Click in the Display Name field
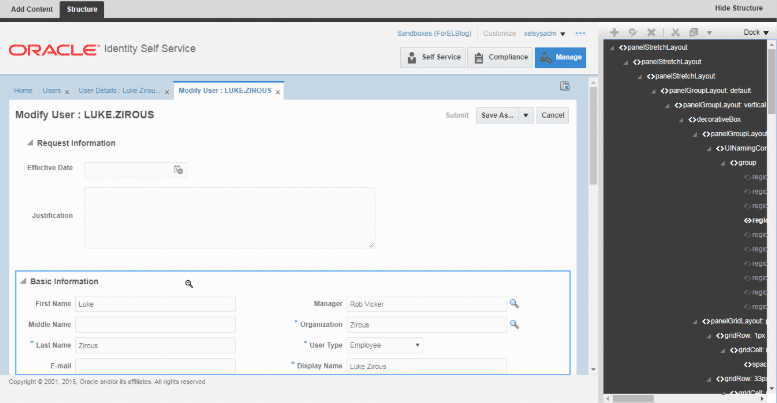Image resolution: width=777 pixels, height=403 pixels. click(426, 366)
